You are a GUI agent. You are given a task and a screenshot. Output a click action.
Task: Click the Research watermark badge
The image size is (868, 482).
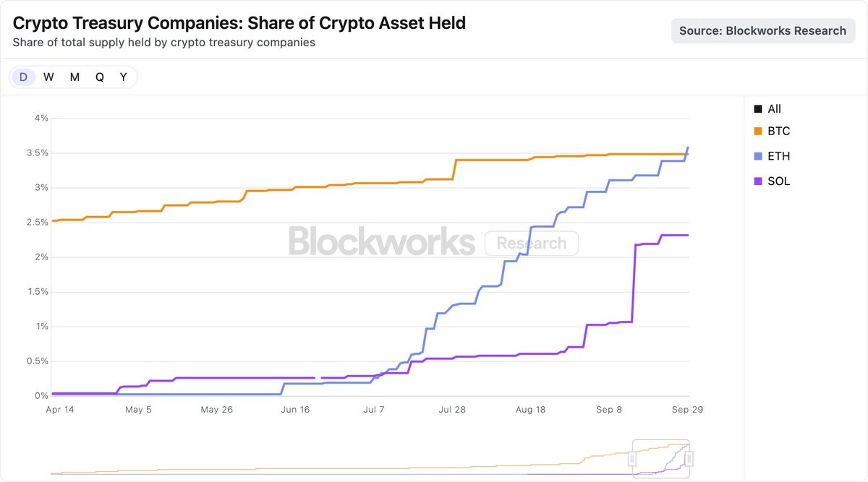[x=531, y=244]
